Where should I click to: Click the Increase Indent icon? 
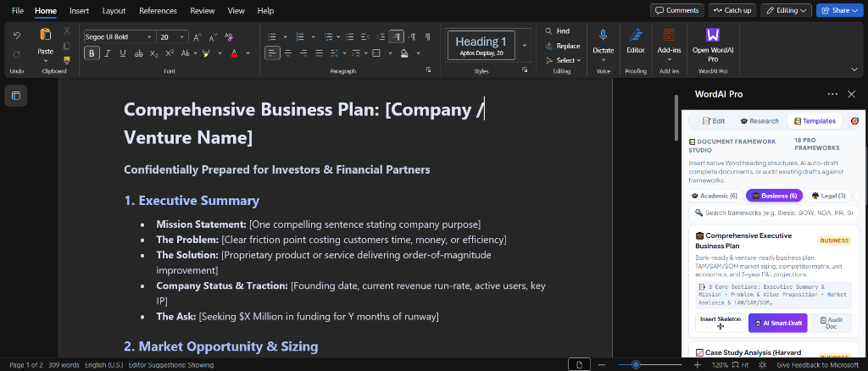(381, 37)
